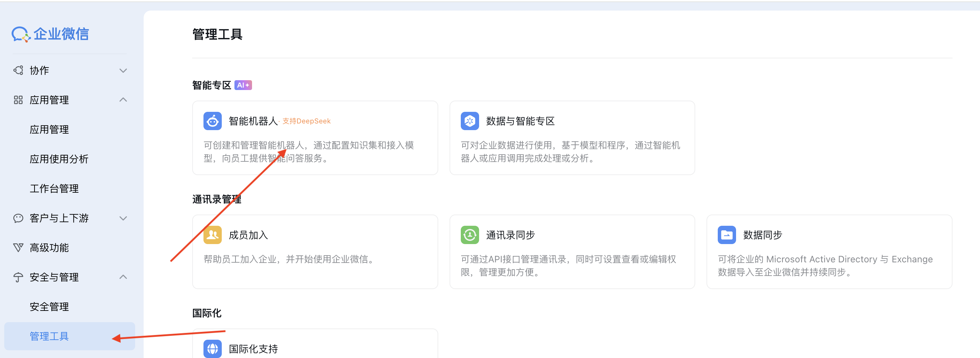The image size is (980, 358).
Task: Click the 成员加入 members icon
Action: pyautogui.click(x=212, y=235)
